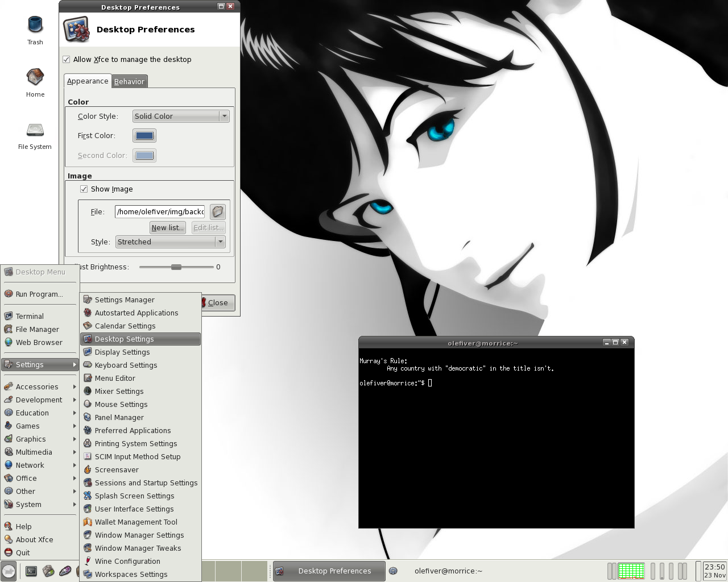Screen dimensions: 728x582
Task: Expand the Graphics submenu
Action: (x=40, y=439)
